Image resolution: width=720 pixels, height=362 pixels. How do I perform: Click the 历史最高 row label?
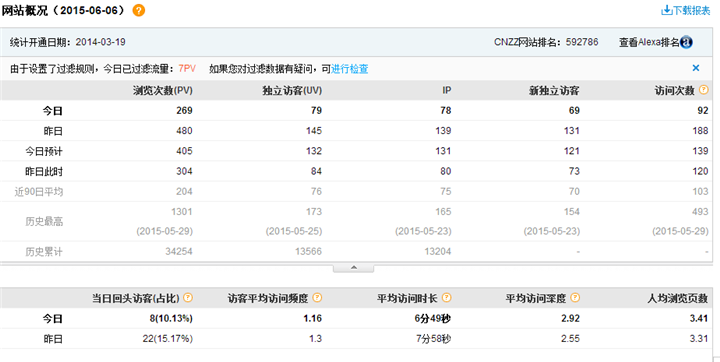click(x=44, y=221)
